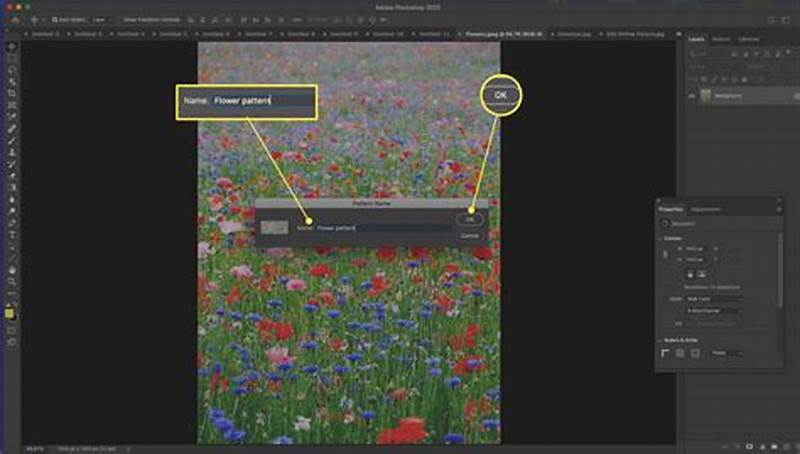
Task: Click the canvas height H field
Action: click(697, 260)
